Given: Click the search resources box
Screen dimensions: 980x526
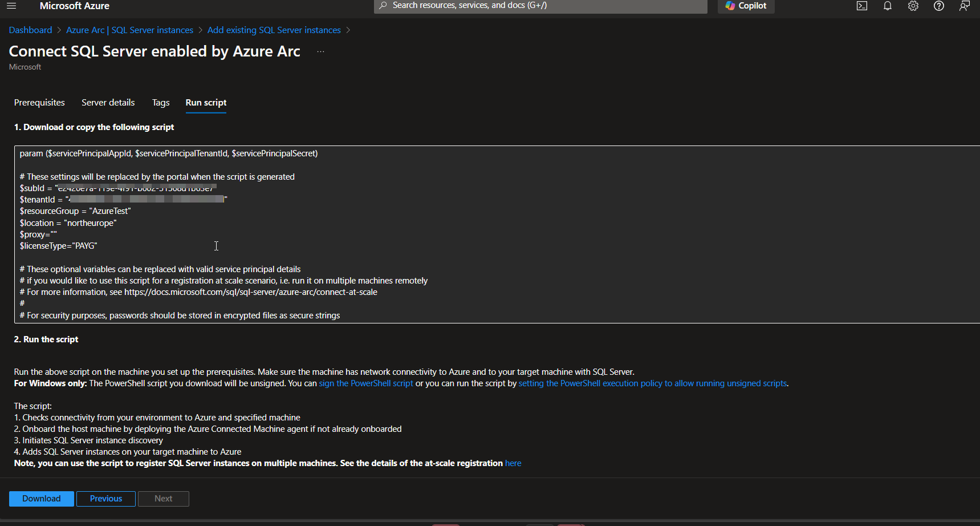Looking at the screenshot, I should pos(540,6).
